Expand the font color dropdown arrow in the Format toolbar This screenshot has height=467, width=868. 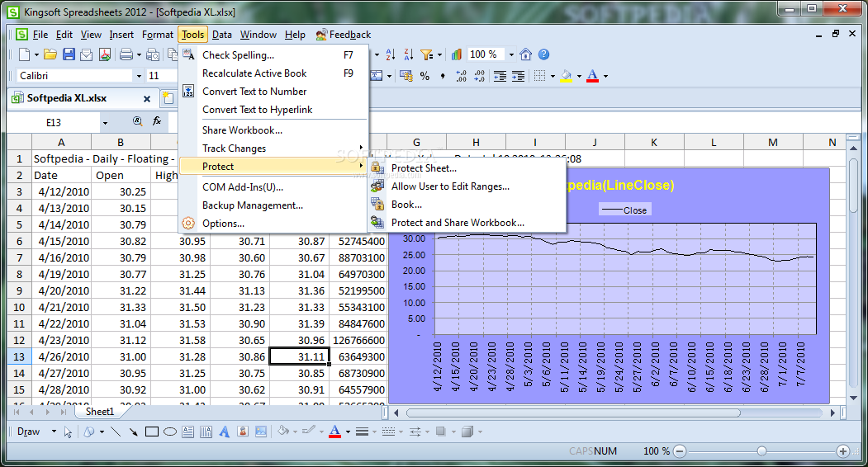pyautogui.click(x=605, y=76)
